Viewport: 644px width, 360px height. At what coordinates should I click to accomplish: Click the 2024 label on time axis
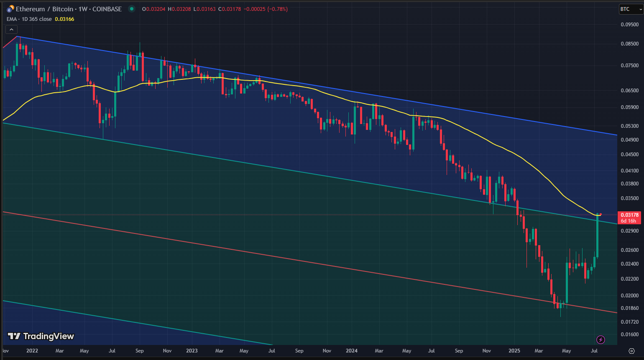[x=352, y=351]
